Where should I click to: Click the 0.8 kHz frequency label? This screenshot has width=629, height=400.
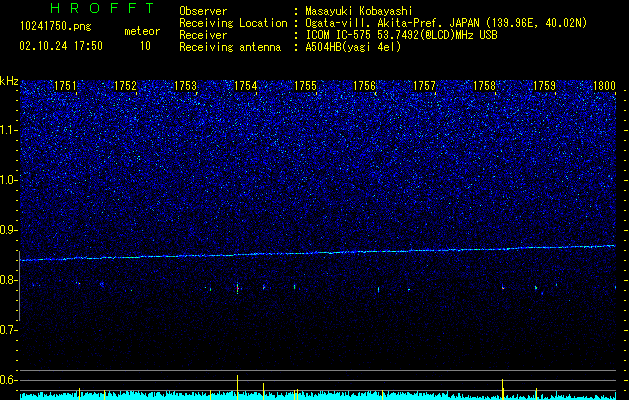(x=8, y=280)
